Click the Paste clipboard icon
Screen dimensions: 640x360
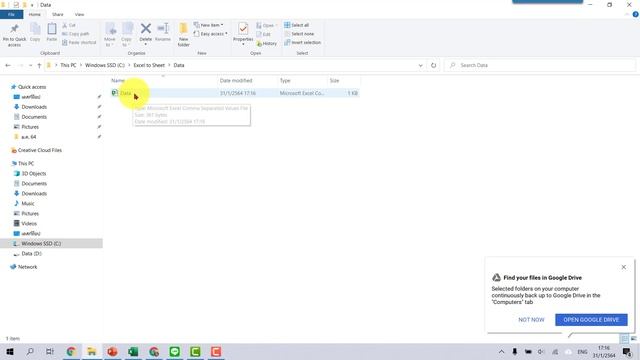click(x=52, y=29)
